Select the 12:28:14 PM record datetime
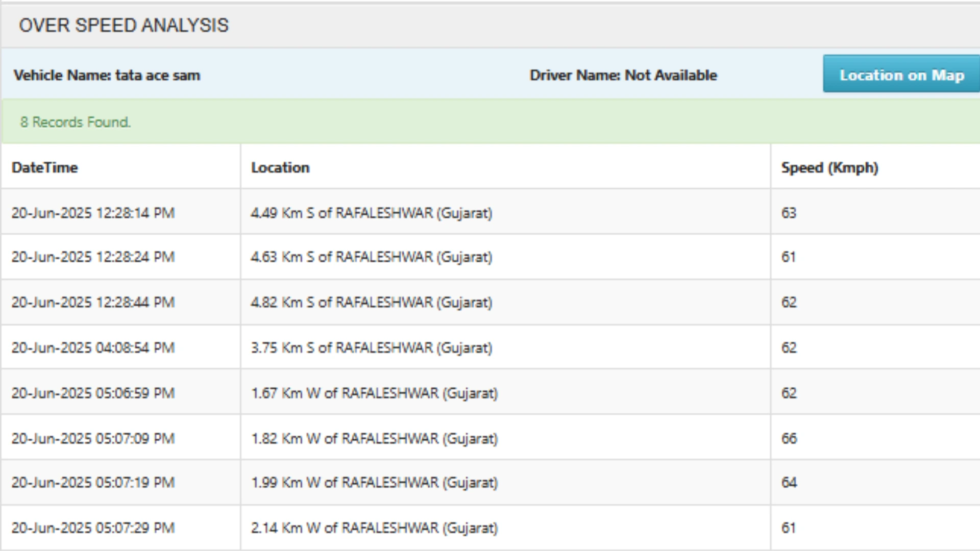This screenshot has width=980, height=551. pyautogui.click(x=93, y=213)
